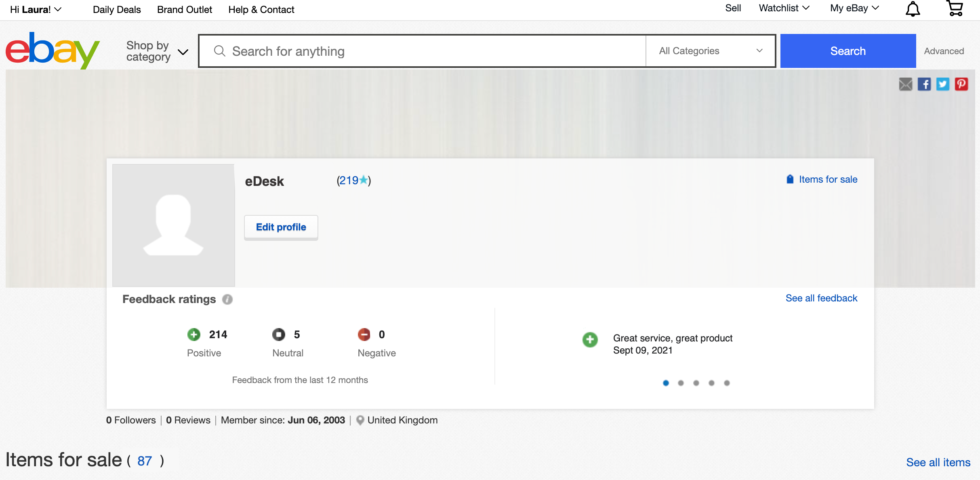The image size is (980, 480).
Task: Click the 'Neutral' label
Action: (x=288, y=353)
